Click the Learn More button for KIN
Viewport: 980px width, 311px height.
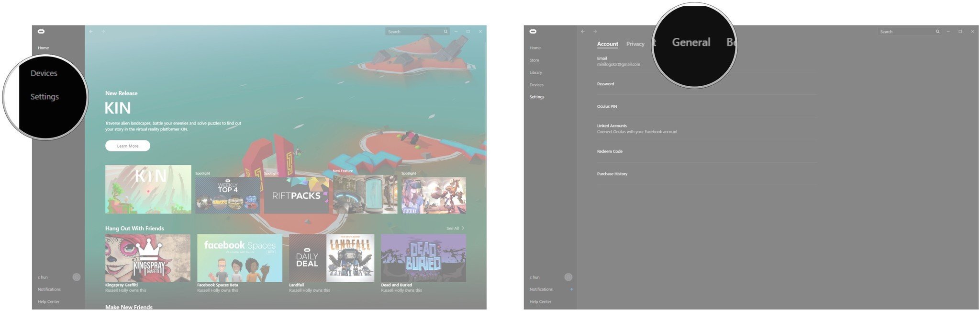coord(128,146)
